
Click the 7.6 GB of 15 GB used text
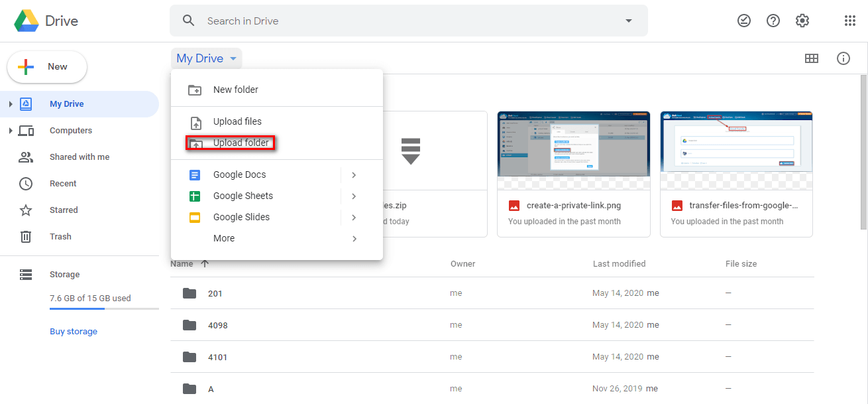point(90,299)
